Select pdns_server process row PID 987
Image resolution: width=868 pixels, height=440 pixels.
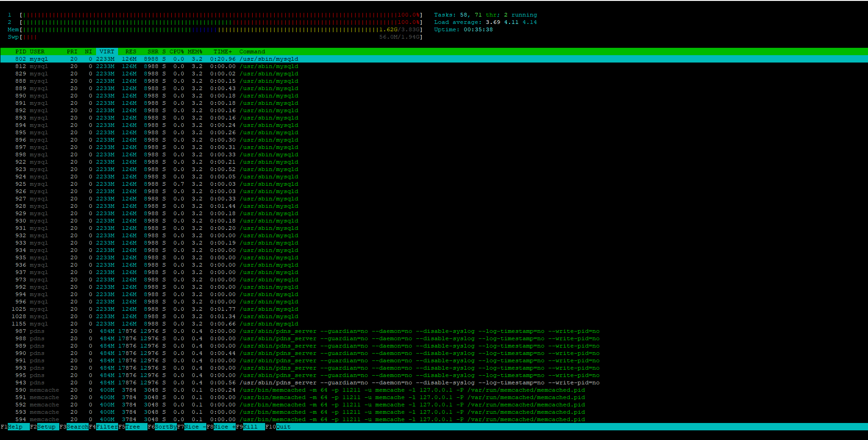(434, 331)
